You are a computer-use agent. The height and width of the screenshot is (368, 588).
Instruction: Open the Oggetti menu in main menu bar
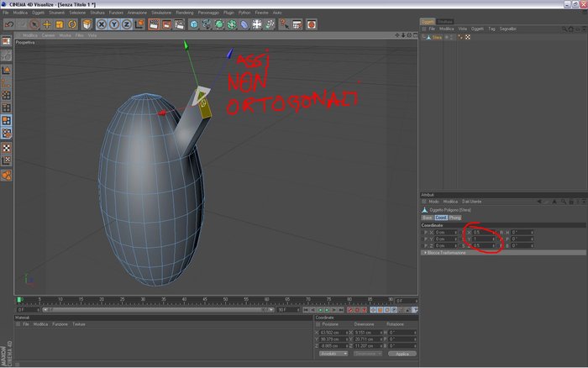coord(38,13)
